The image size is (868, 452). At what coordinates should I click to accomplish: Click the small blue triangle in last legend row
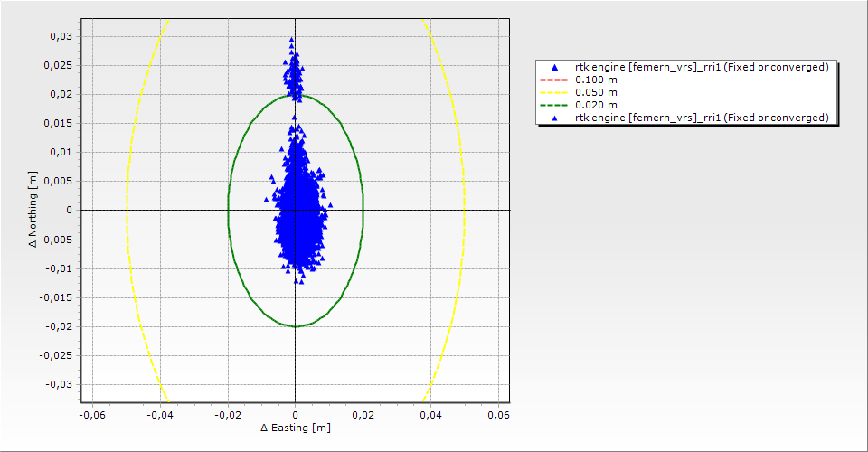tap(553, 118)
